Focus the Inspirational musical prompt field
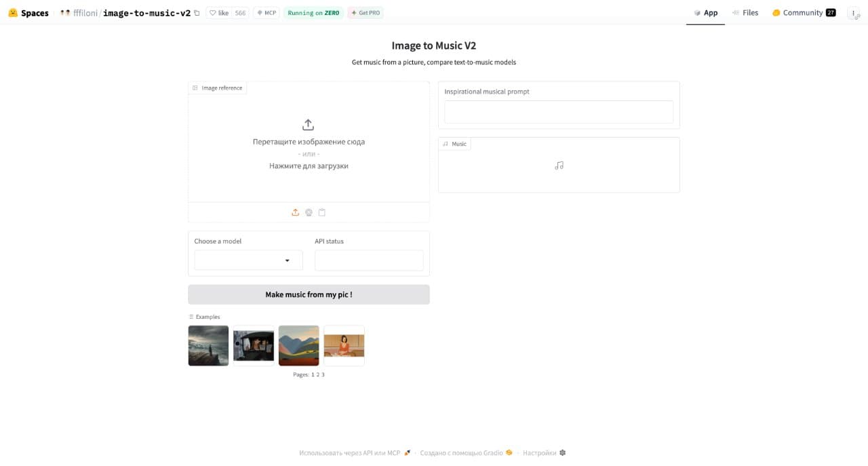Screen dimensions: 868x466 click(x=559, y=112)
